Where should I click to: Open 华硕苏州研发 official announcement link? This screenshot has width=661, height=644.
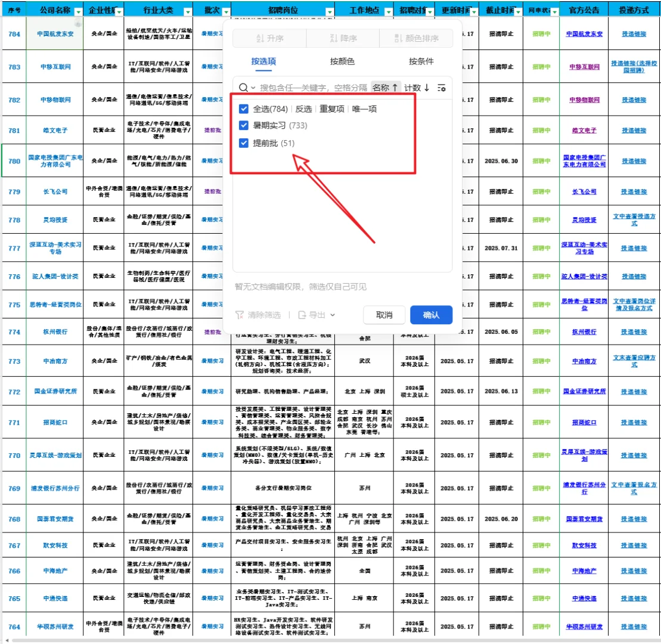click(x=584, y=627)
